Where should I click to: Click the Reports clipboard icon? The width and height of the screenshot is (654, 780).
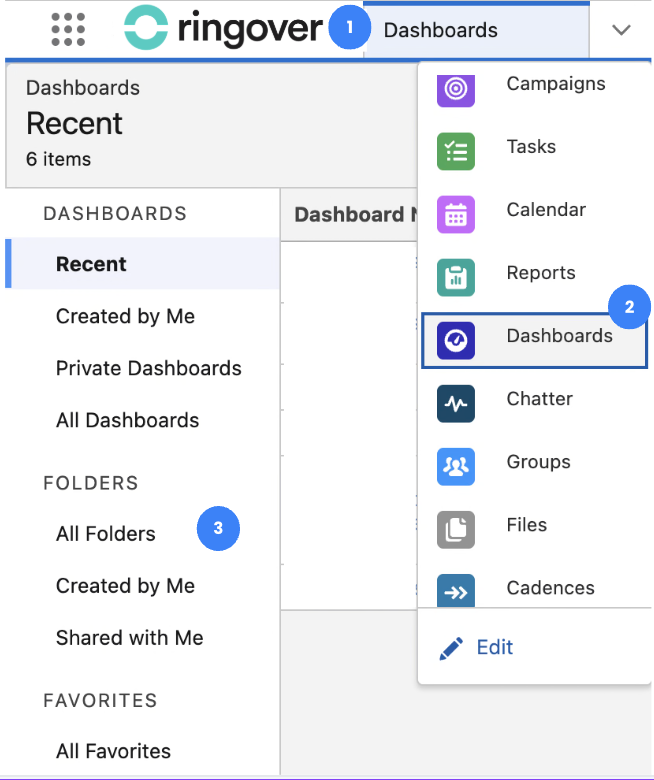(x=456, y=277)
